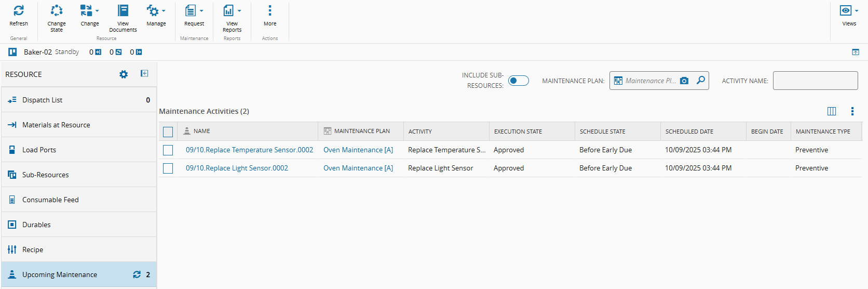
Task: Click the camera scan icon in Maintenance Plan
Action: point(684,81)
